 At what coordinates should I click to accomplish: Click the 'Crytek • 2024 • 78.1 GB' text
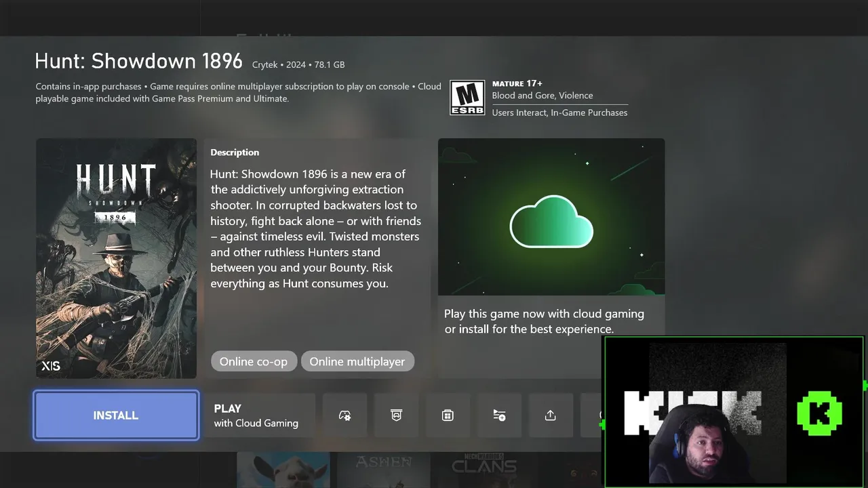click(x=298, y=65)
